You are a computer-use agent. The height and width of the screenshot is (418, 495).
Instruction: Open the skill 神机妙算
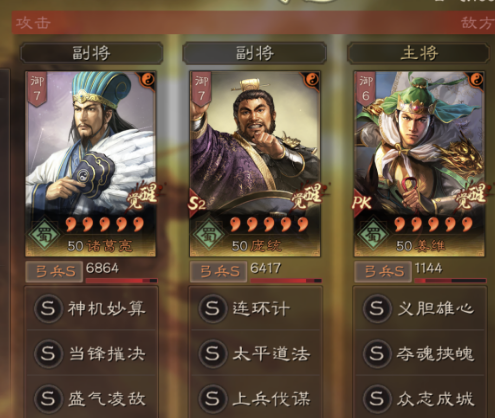click(x=91, y=308)
